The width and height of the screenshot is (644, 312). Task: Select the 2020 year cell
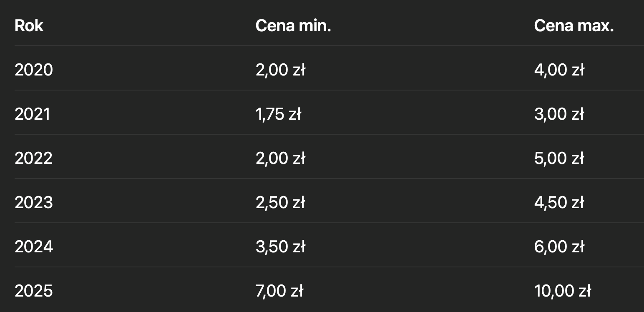click(x=34, y=70)
